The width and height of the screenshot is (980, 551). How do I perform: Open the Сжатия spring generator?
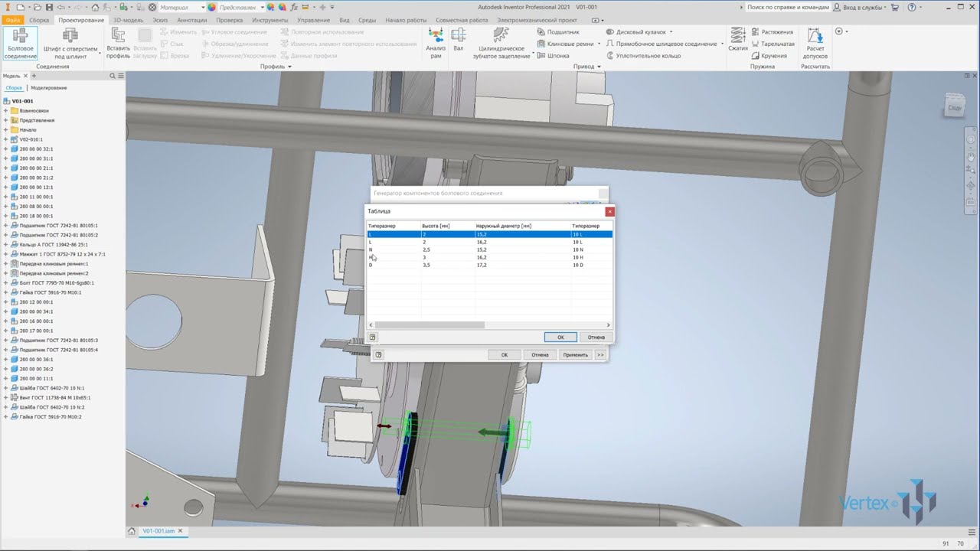[x=738, y=40]
